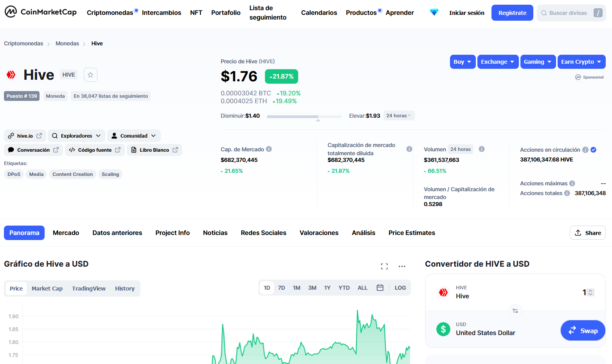The image size is (612, 364).
Task: Click the search magnifier icon
Action: pyautogui.click(x=544, y=13)
